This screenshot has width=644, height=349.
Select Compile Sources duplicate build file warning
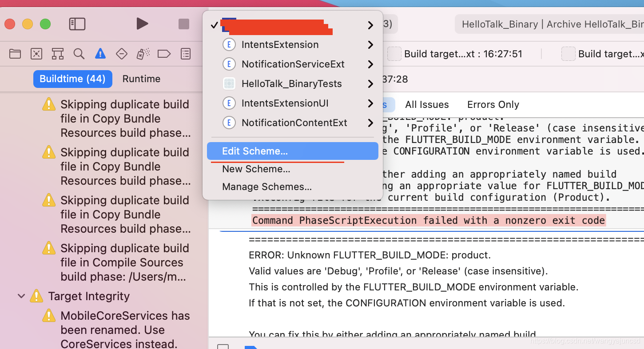point(117,262)
